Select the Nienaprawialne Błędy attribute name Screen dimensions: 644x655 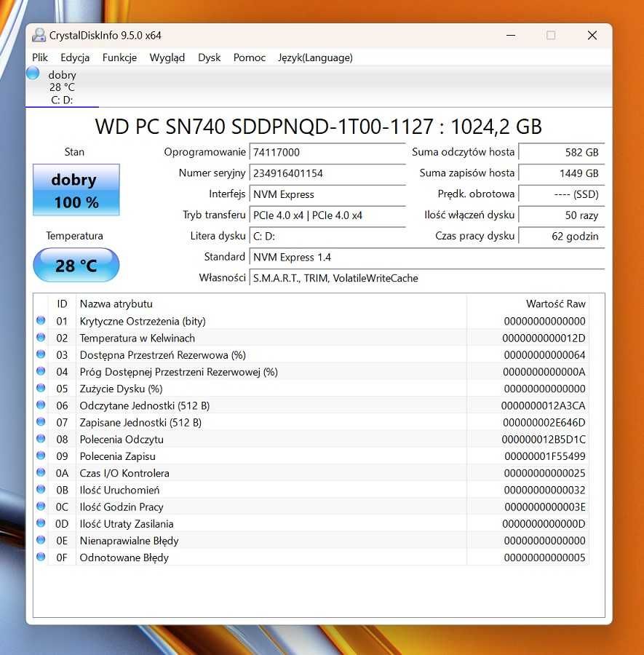pos(129,541)
